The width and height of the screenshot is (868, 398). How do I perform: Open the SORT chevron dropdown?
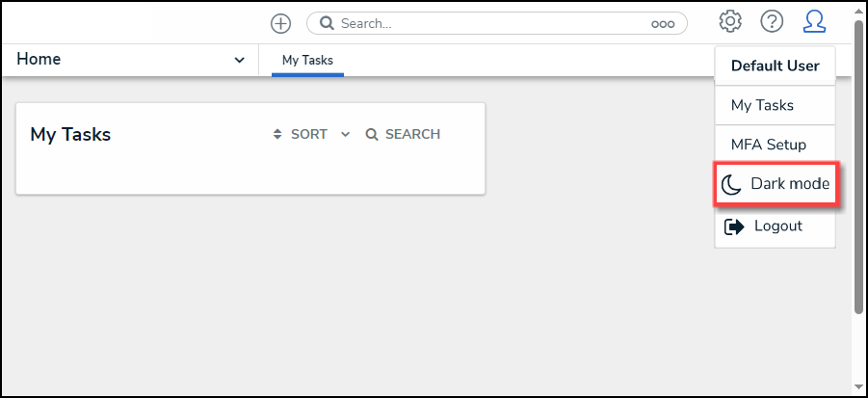click(346, 134)
